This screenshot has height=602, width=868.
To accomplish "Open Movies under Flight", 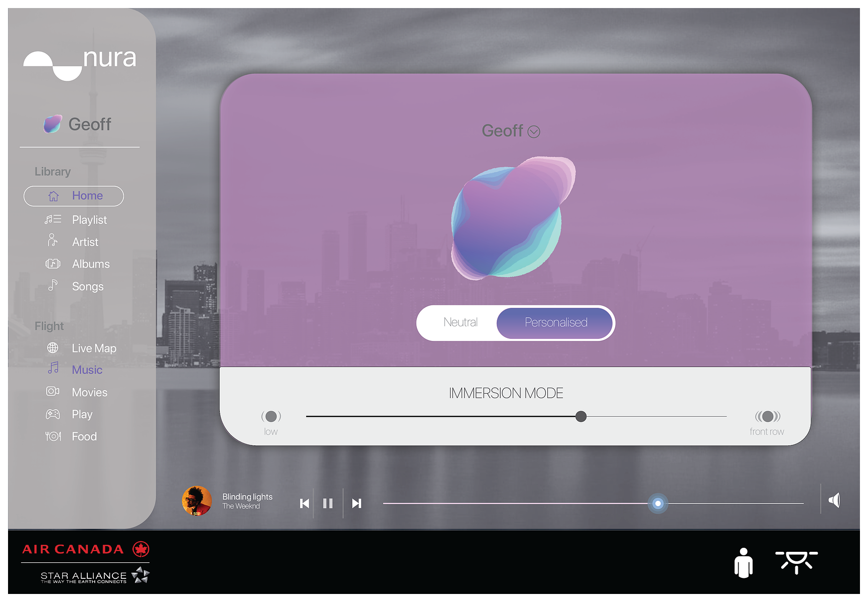I will 89,393.
